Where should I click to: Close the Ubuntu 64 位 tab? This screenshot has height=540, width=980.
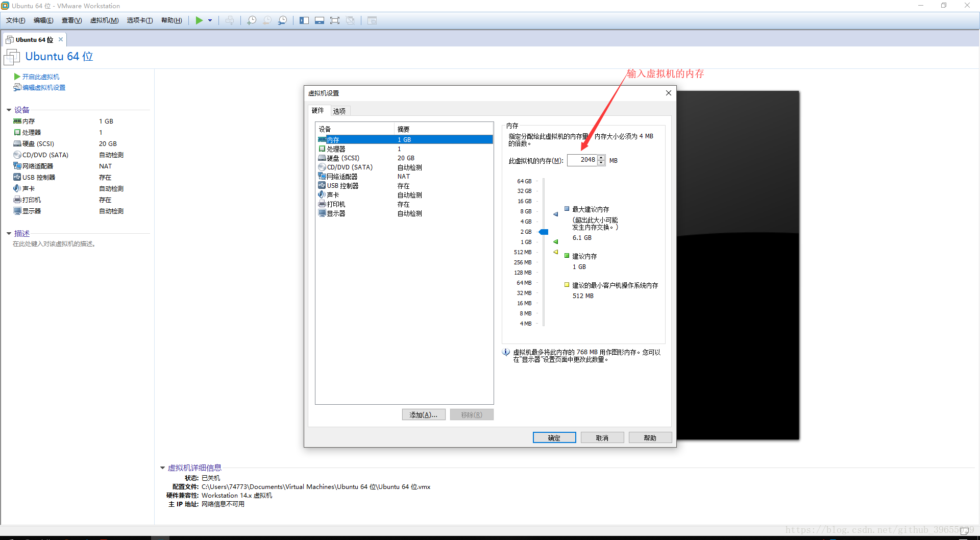(61, 39)
